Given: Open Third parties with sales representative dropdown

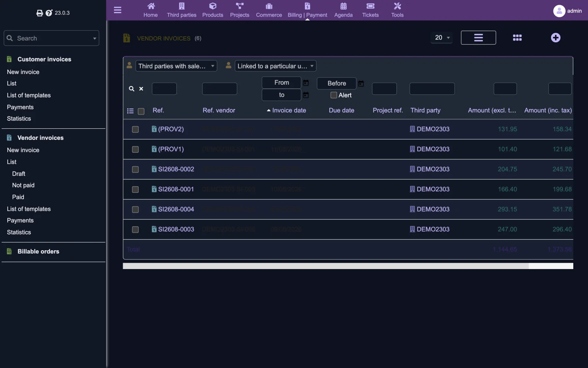Looking at the screenshot, I should point(176,66).
